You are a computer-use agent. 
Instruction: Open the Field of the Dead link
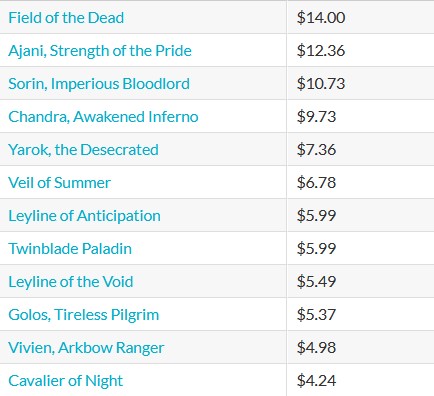tap(66, 18)
